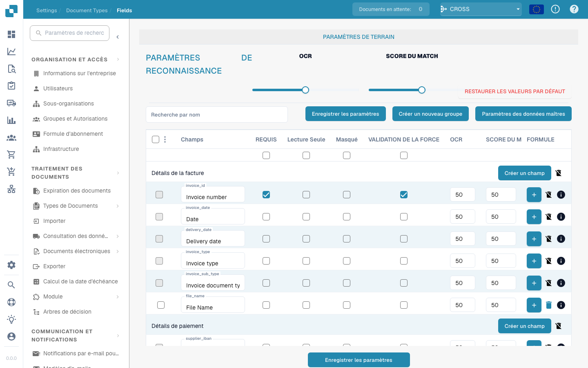
Task: Open the user account icon in rail
Action: point(11,336)
